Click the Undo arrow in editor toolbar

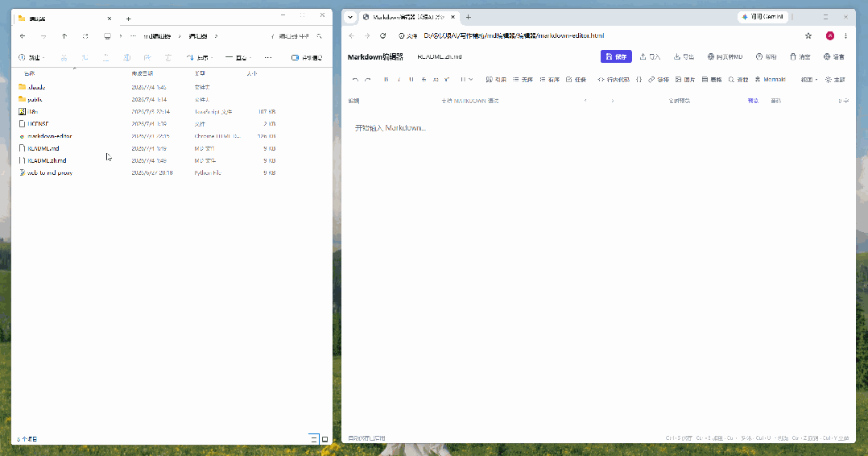[x=355, y=80]
